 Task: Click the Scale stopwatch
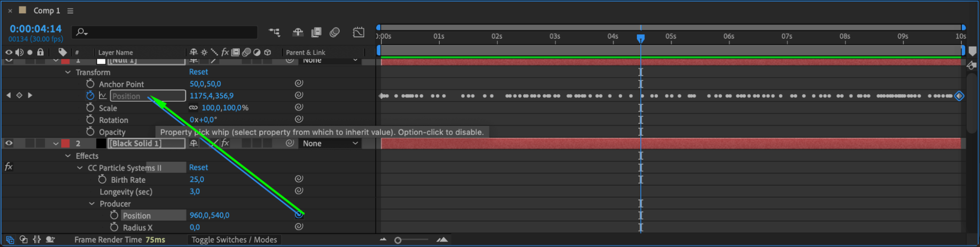click(x=90, y=107)
